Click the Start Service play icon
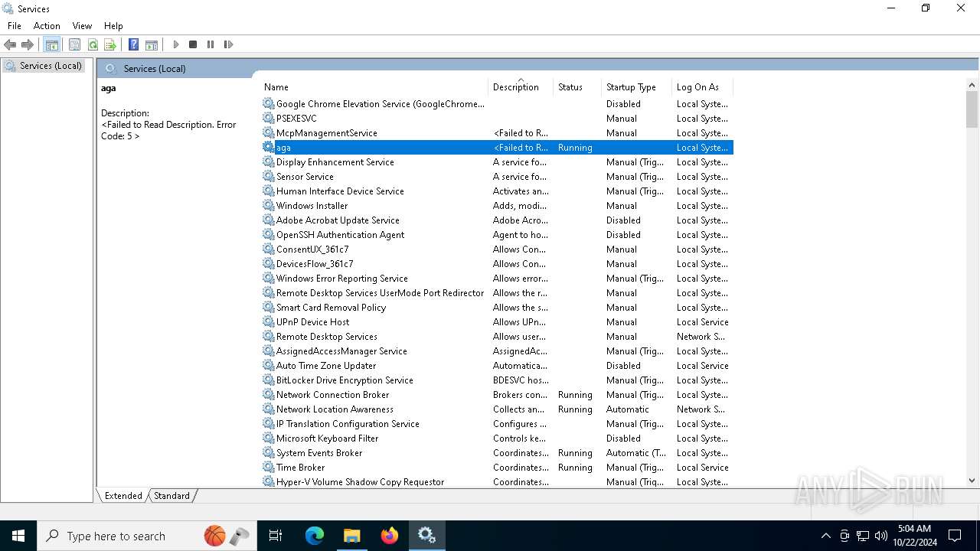 click(x=175, y=44)
